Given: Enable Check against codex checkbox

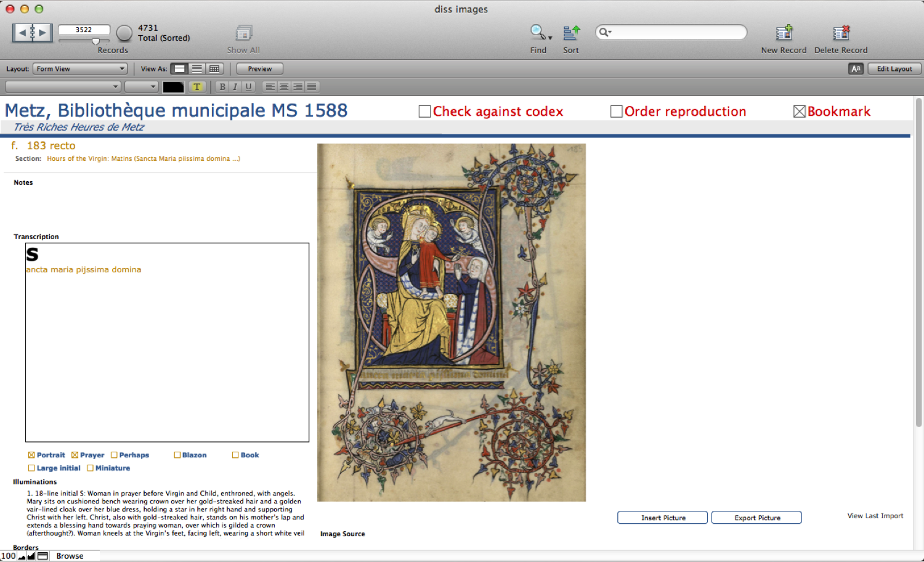Looking at the screenshot, I should click(x=424, y=112).
